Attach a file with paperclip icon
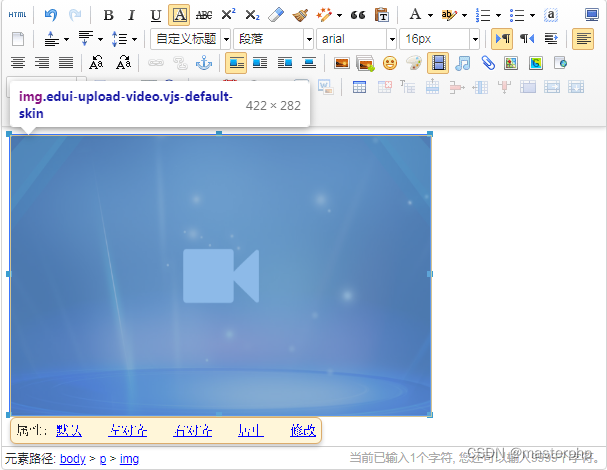The image size is (607, 470). click(487, 63)
